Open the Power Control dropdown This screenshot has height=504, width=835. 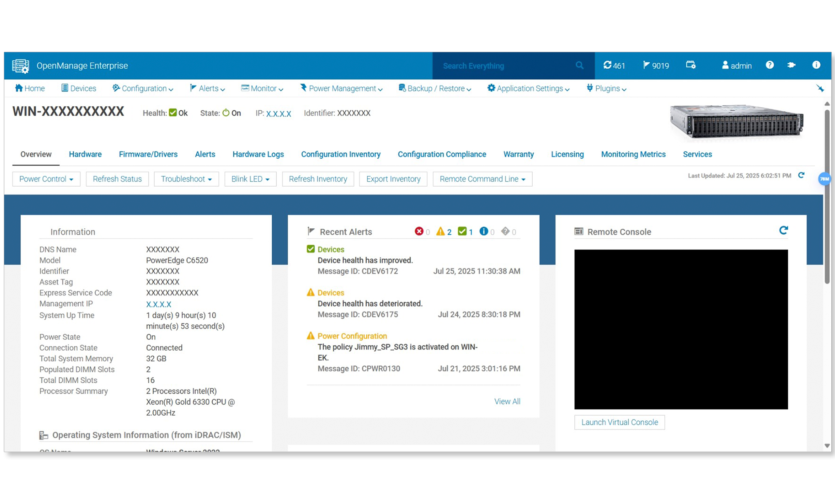pyautogui.click(x=46, y=179)
